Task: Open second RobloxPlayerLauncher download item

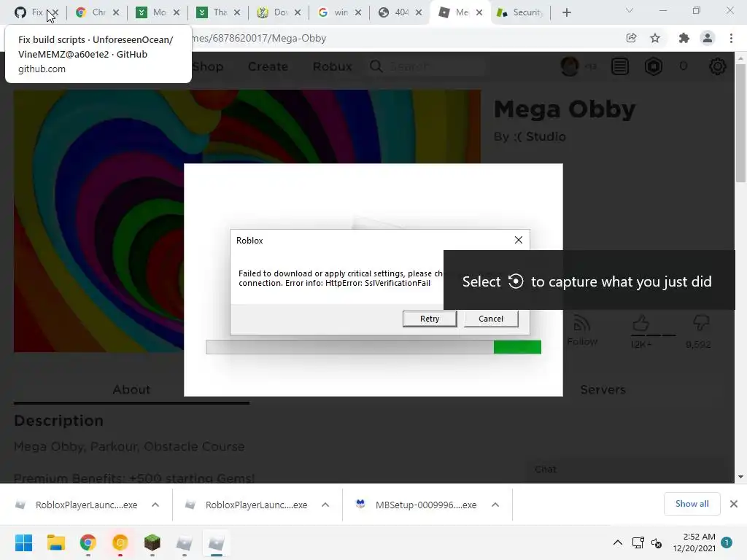Action: coord(247,505)
